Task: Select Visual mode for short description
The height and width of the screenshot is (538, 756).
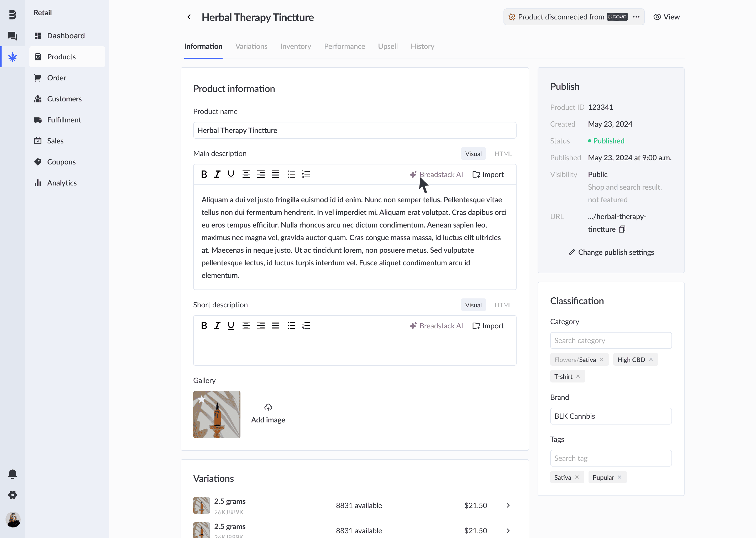Action: click(473, 305)
